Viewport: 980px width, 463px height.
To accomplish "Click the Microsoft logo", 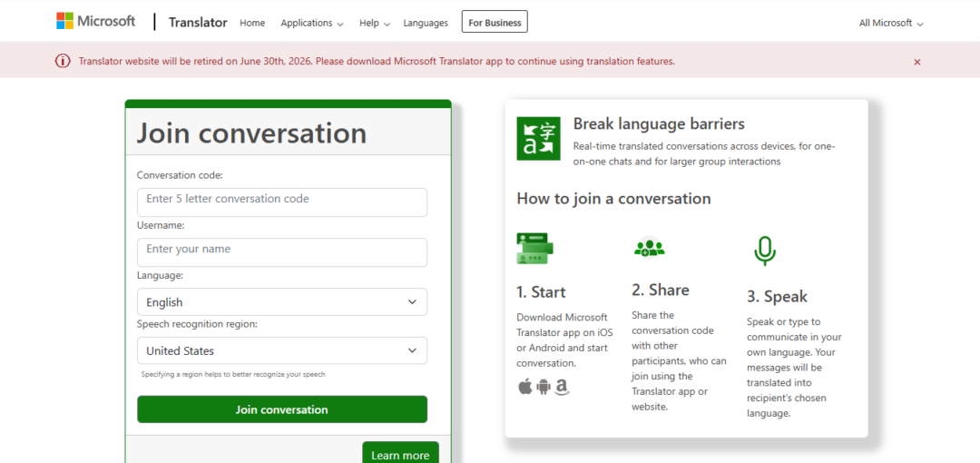I will point(95,21).
